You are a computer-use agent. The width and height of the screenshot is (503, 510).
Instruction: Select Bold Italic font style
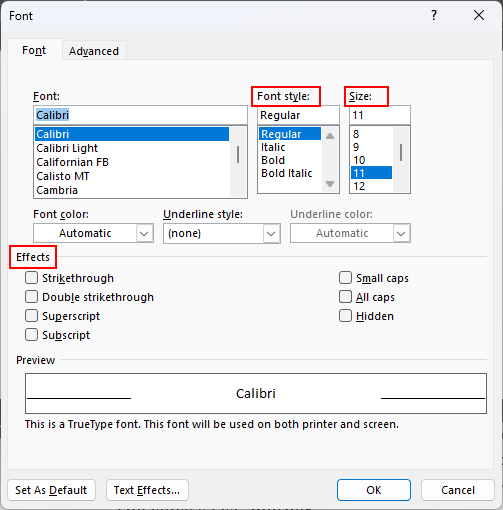[x=290, y=173]
